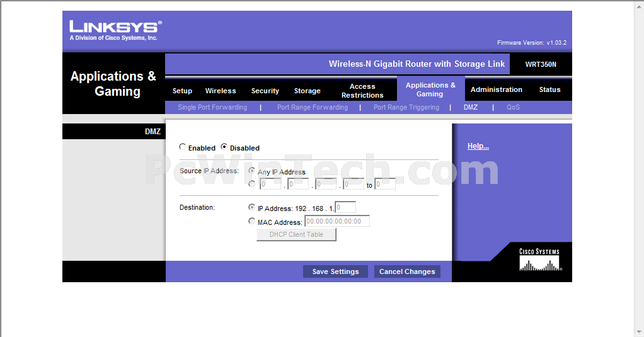Viewport: 644px width, 337px height.
Task: Select the source IP range radio button
Action: point(252,183)
